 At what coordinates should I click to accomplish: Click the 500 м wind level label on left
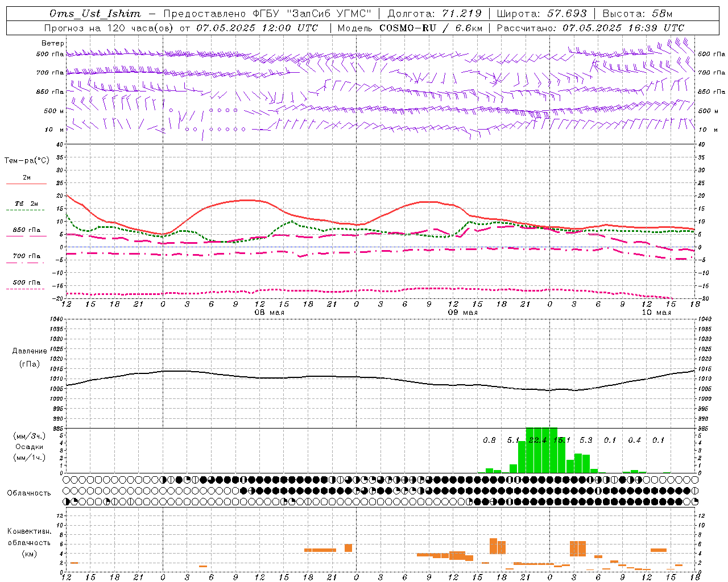[54, 111]
